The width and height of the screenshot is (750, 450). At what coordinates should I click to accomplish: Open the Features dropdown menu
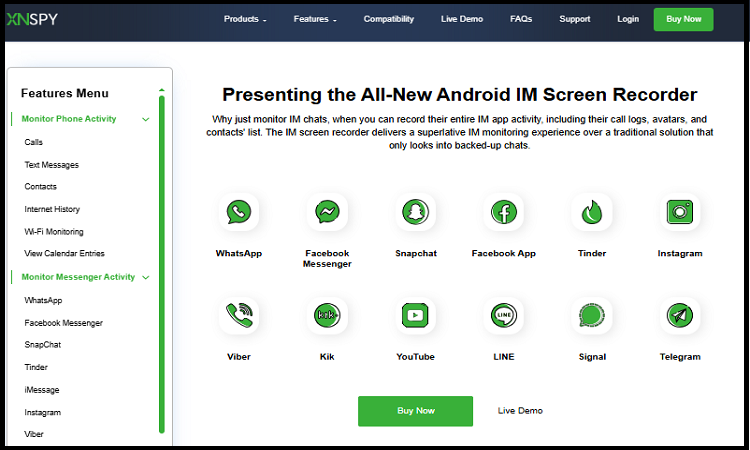[315, 19]
